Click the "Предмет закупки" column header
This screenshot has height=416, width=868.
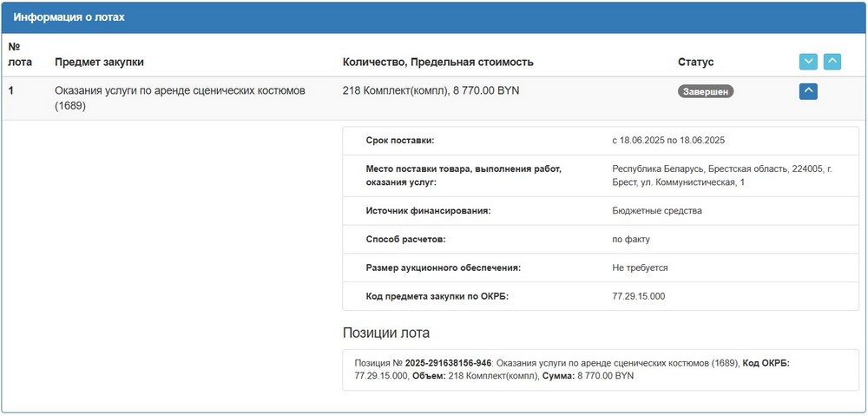click(x=99, y=63)
